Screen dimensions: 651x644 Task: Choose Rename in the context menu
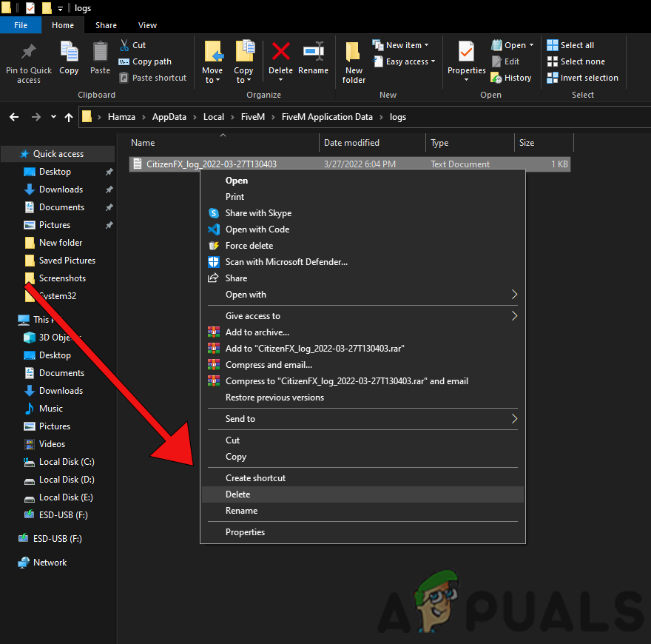coord(362,511)
